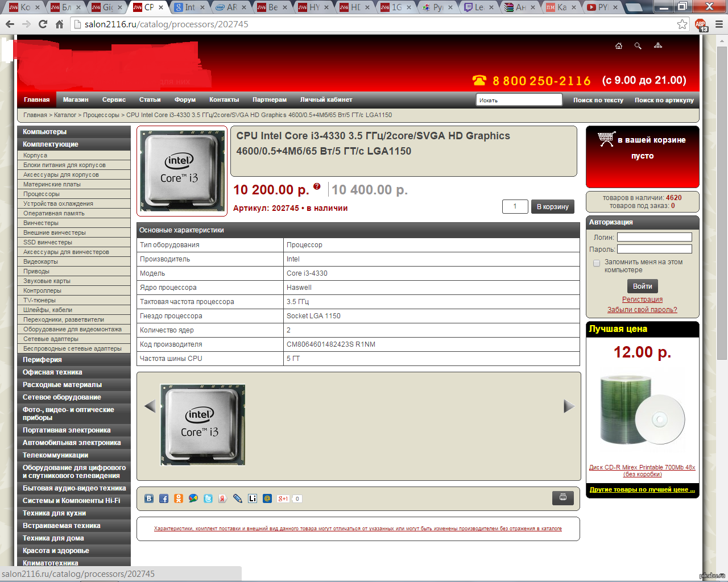Click the print button icon

[562, 498]
